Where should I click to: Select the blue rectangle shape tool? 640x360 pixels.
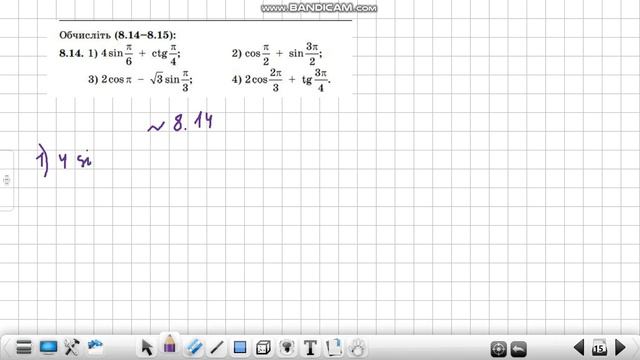(240, 348)
